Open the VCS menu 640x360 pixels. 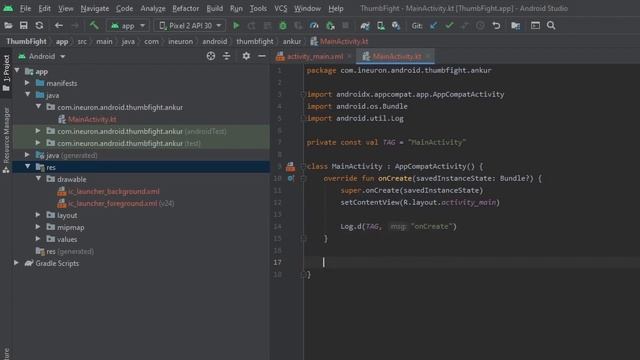280,9
